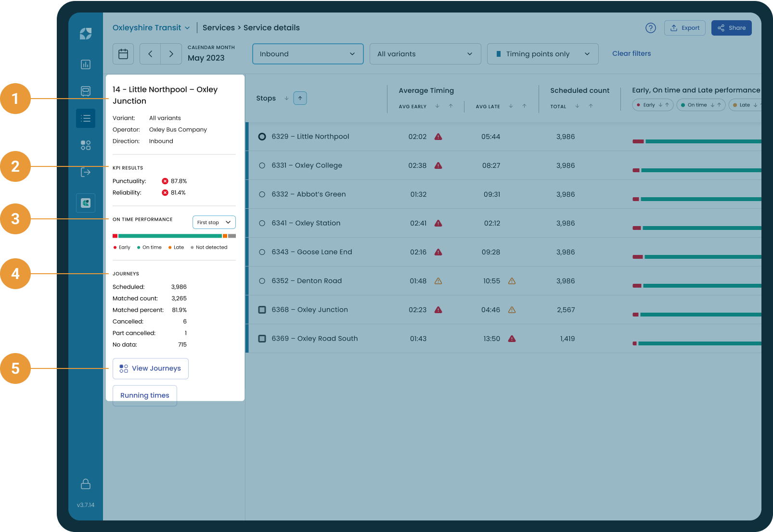Sort Scheduled count TOTAL descending
This screenshot has width=773, height=532.
[x=577, y=106]
